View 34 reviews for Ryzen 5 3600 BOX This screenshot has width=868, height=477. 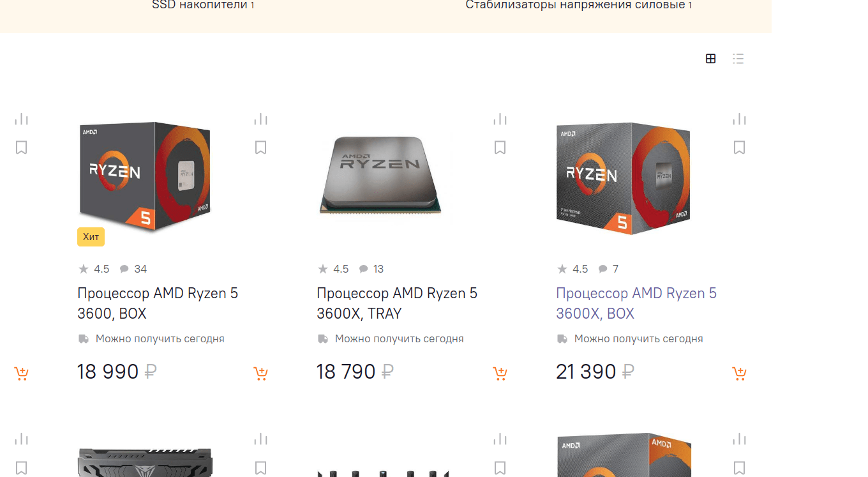click(133, 269)
